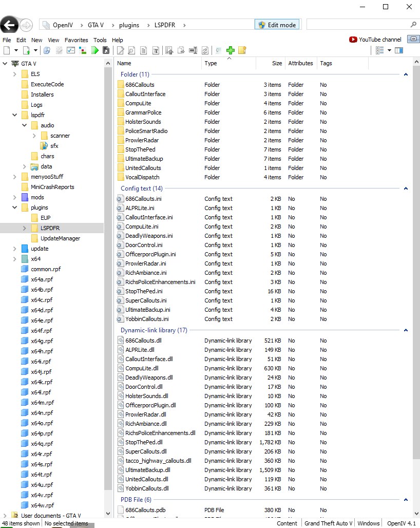The height and width of the screenshot is (528, 420).
Task: Collapse the Config text (14) group
Action: pos(406,188)
